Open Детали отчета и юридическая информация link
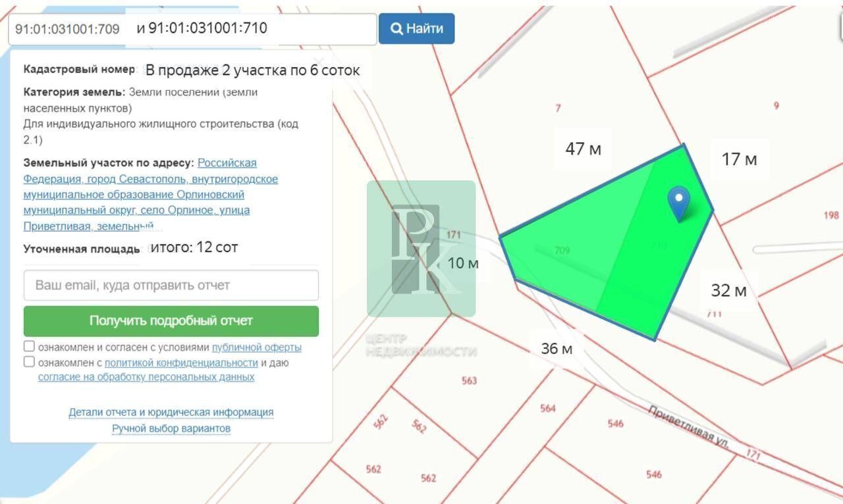Viewport: 843px width, 504px height. tap(171, 413)
